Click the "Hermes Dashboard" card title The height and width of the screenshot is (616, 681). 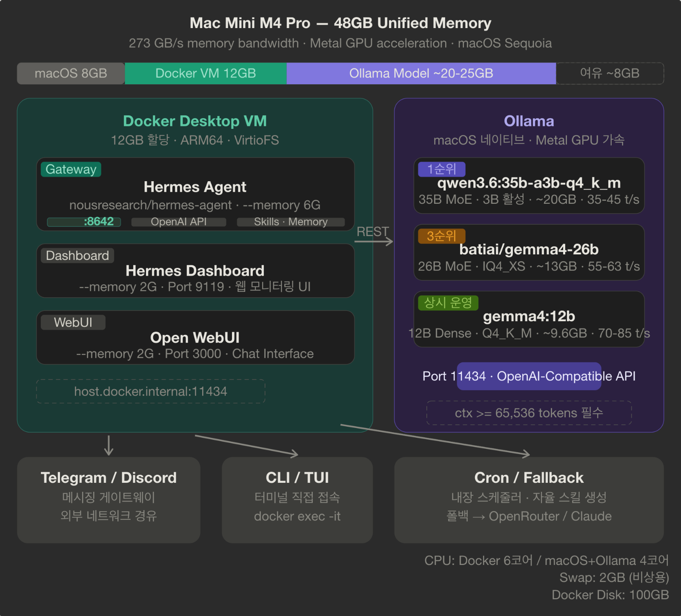[x=195, y=271]
